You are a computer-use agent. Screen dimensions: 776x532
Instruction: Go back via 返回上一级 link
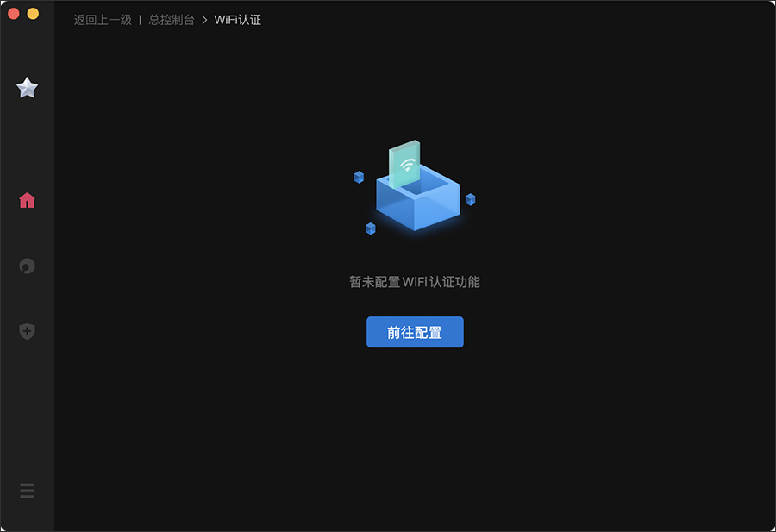click(x=103, y=20)
